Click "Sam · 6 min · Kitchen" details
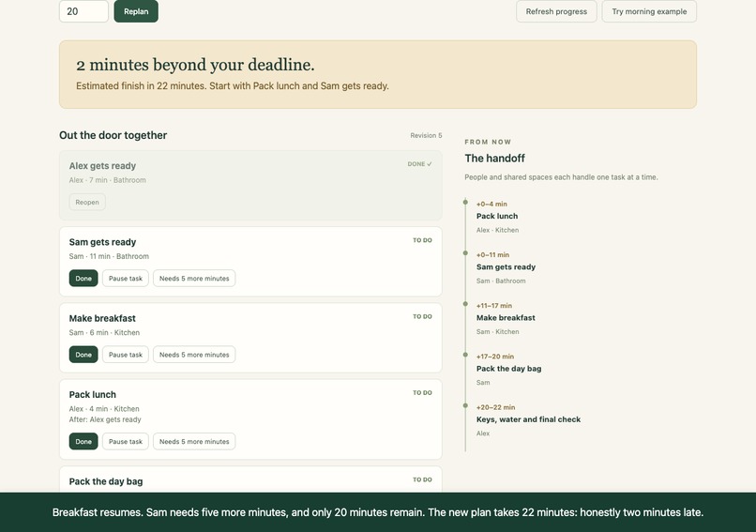Viewport: 756px width, 532px height. [x=104, y=332]
